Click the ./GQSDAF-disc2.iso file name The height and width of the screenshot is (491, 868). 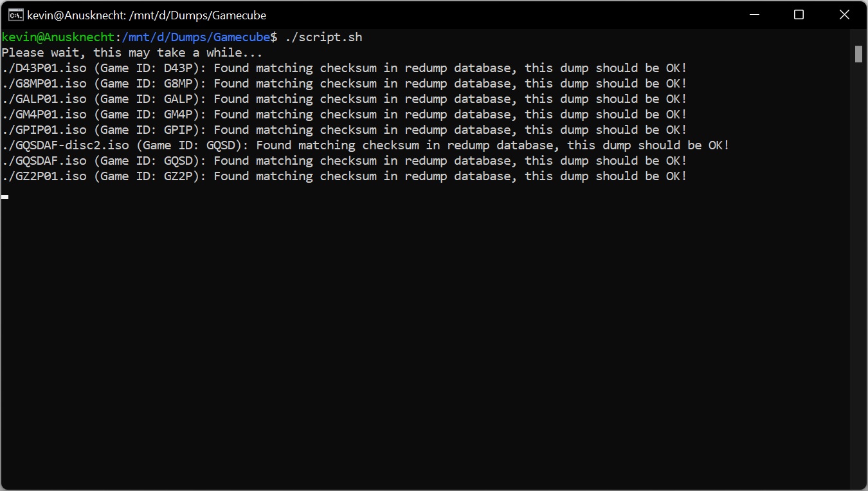pos(65,145)
